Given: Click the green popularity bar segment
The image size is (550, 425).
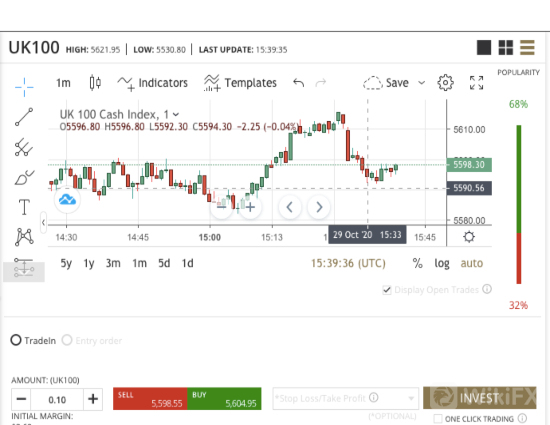Looking at the screenshot, I should click(519, 179).
